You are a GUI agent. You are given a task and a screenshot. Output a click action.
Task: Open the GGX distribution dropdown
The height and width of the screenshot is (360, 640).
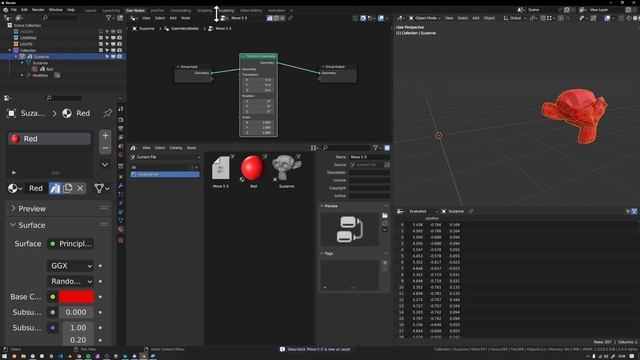pos(71,266)
